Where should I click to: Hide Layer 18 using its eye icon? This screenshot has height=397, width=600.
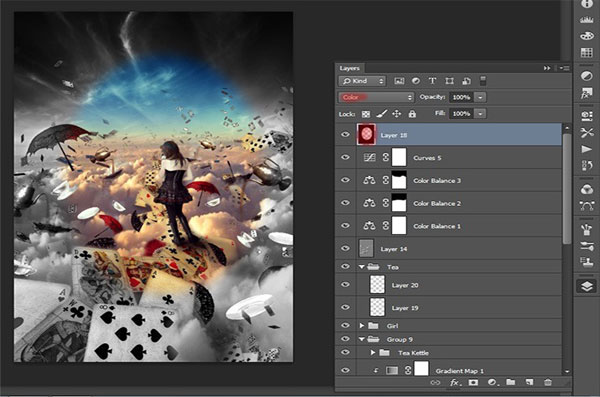345,134
